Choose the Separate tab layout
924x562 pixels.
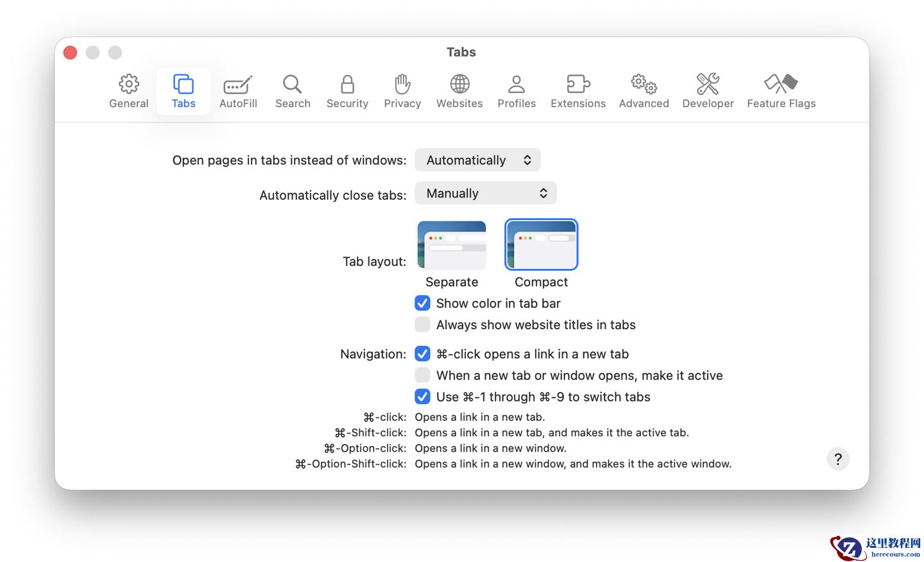[x=452, y=244]
